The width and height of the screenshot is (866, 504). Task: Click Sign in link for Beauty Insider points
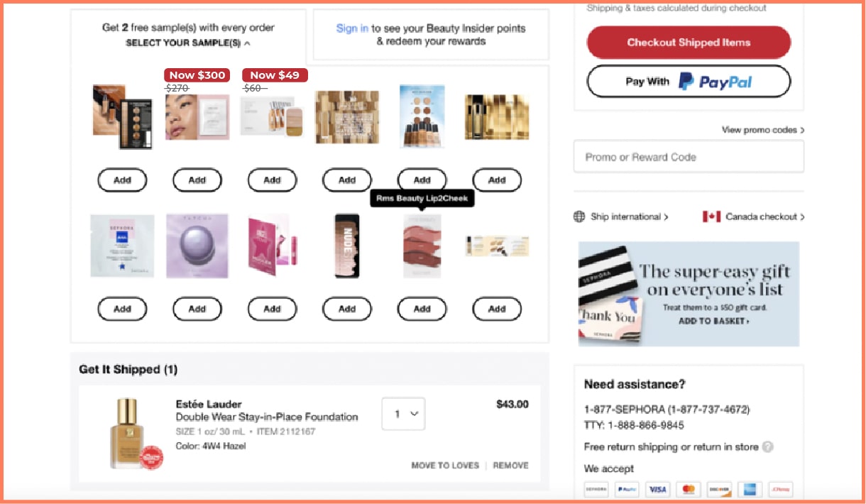click(x=352, y=28)
